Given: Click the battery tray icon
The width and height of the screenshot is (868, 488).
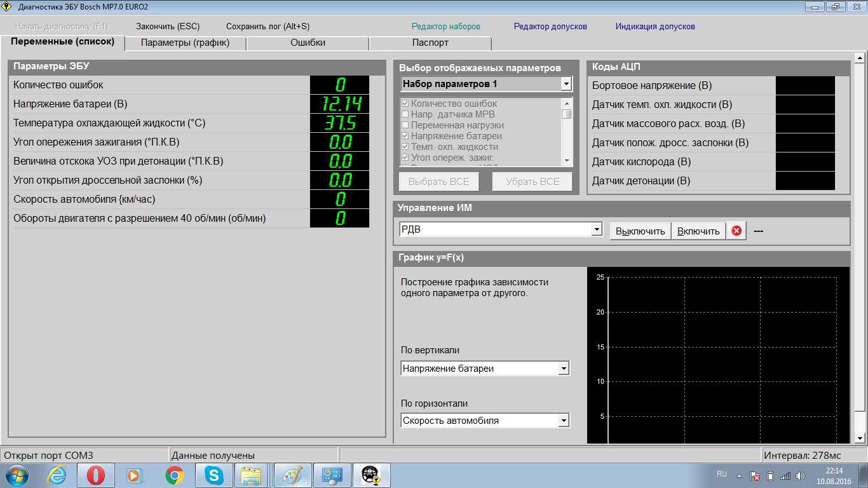Looking at the screenshot, I should pyautogui.click(x=771, y=476).
